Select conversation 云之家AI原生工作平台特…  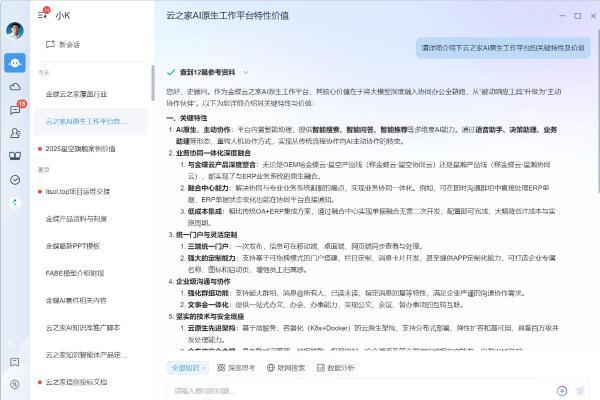tap(91, 121)
